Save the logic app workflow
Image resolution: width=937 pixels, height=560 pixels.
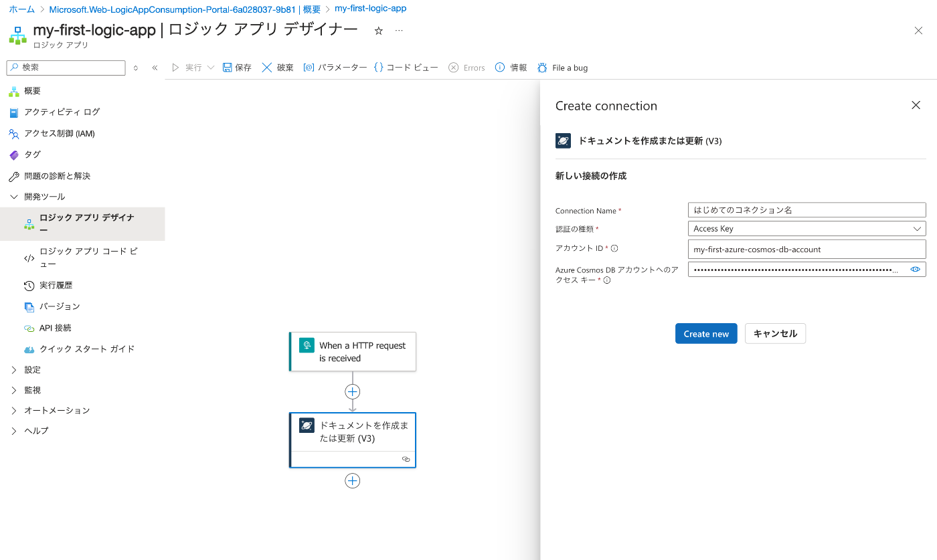237,68
